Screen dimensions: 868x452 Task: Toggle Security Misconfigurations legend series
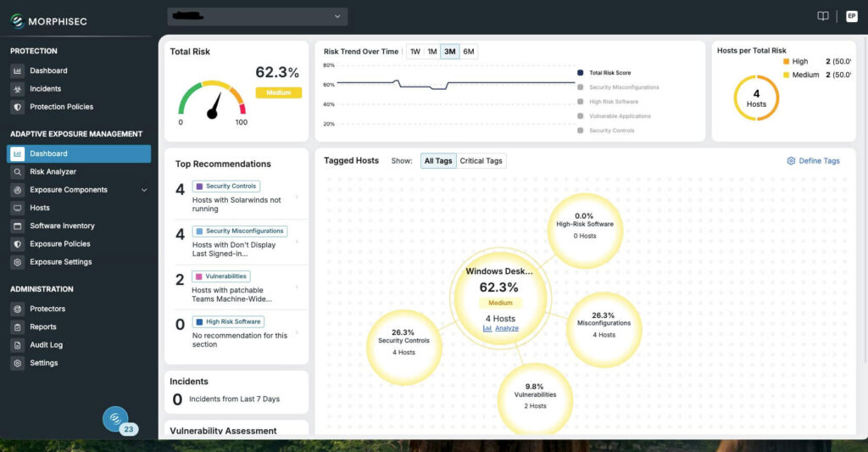[x=618, y=87]
